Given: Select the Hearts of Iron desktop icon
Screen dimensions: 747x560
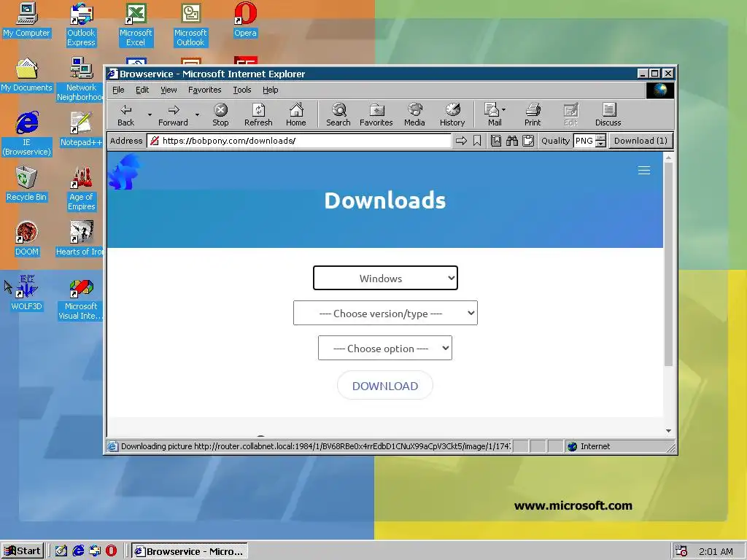Looking at the screenshot, I should click(80, 239).
